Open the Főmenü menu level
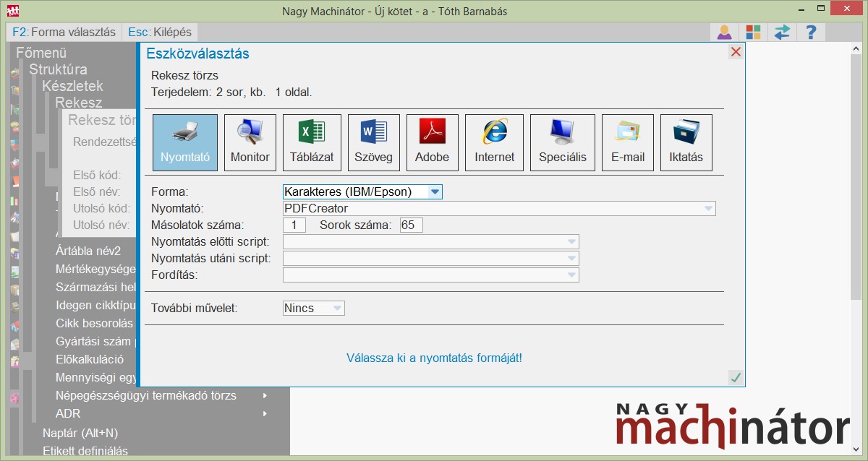 tap(41, 53)
